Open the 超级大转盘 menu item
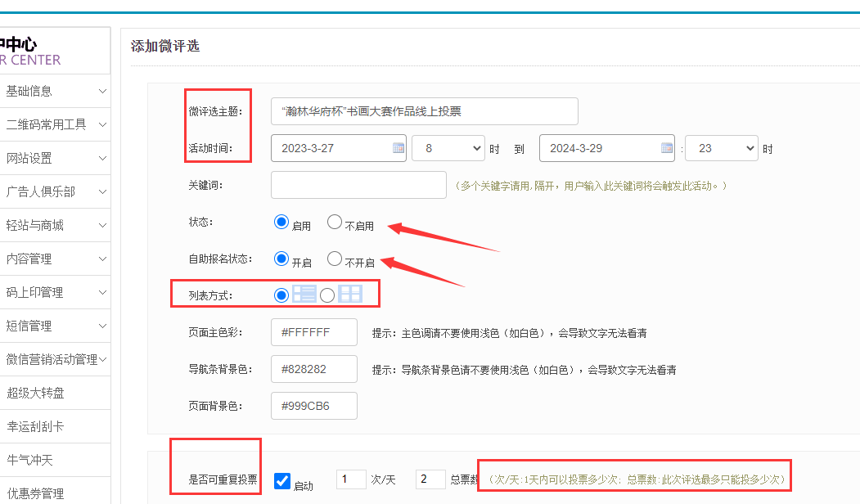Image resolution: width=860 pixels, height=504 pixels. (55, 393)
